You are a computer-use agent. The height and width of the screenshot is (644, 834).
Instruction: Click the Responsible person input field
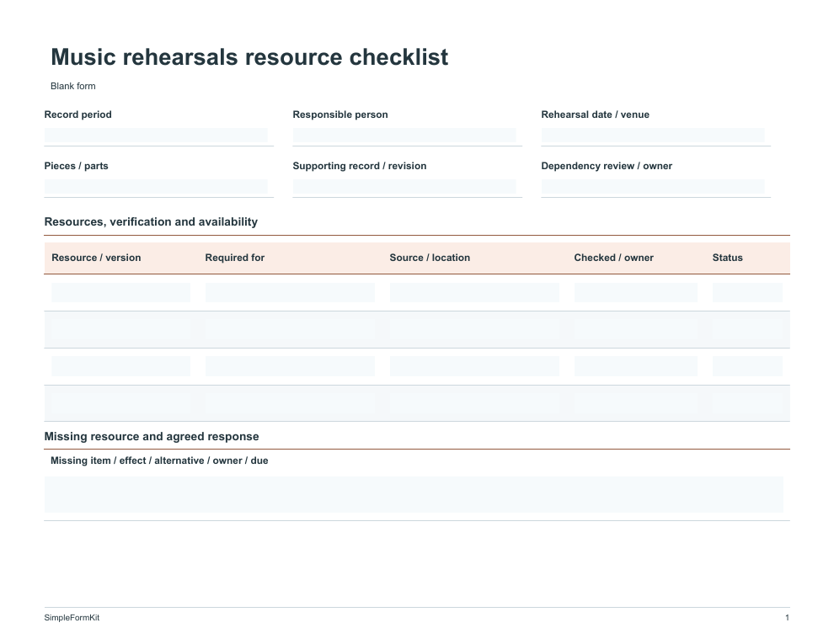[404, 136]
